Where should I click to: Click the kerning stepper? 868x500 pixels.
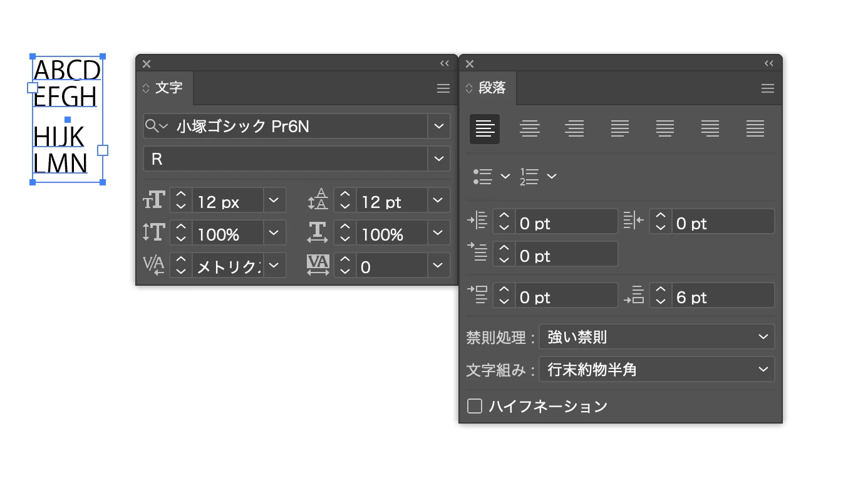point(181,265)
